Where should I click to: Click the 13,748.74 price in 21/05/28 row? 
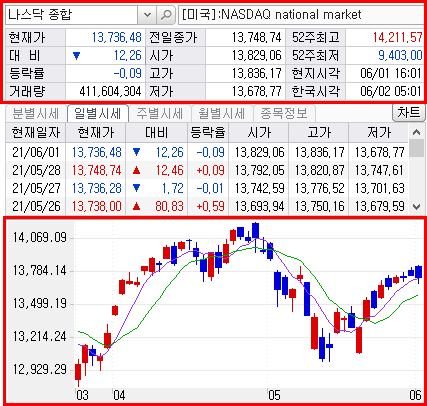96,170
